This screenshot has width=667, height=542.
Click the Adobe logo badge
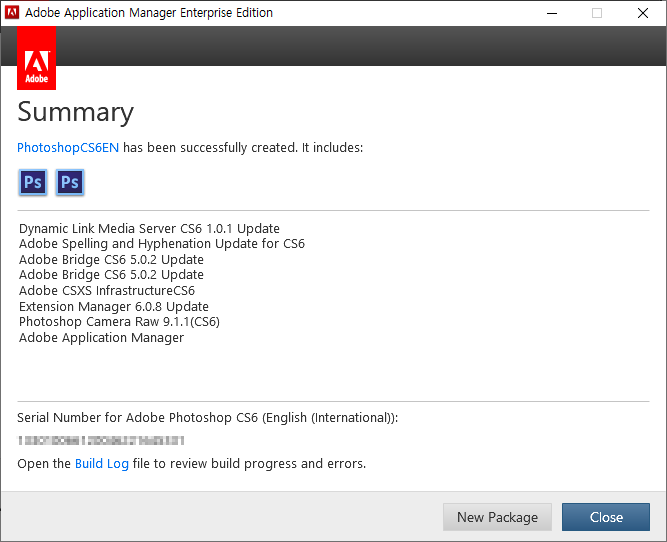tap(37, 58)
